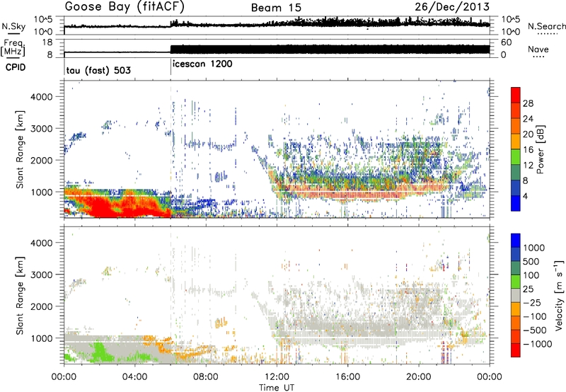Image resolution: width=566 pixels, height=392 pixels.
Task: Click the 'tau (fast) 503' CPID marker
Action: pos(98,70)
